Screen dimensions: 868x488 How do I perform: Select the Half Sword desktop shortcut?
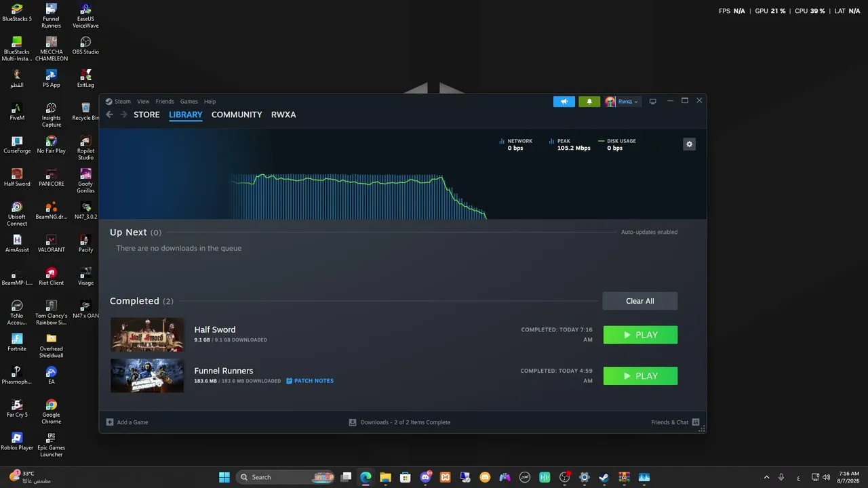click(17, 178)
